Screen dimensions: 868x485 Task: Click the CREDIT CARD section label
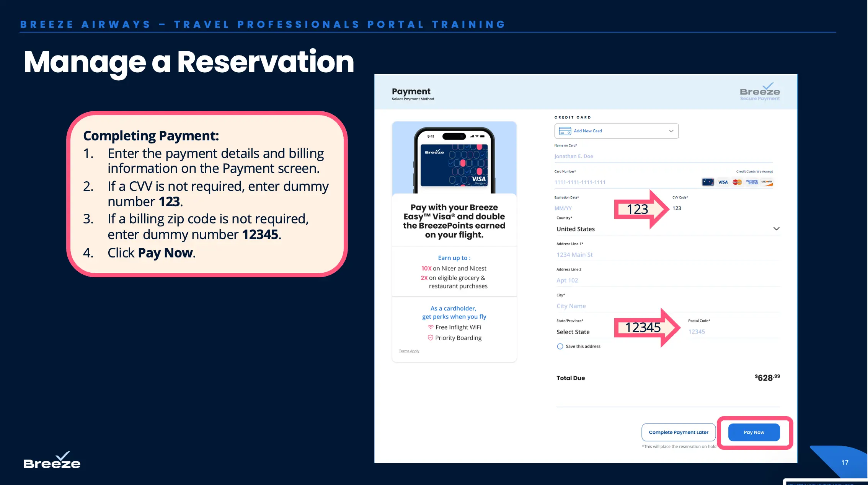(573, 117)
